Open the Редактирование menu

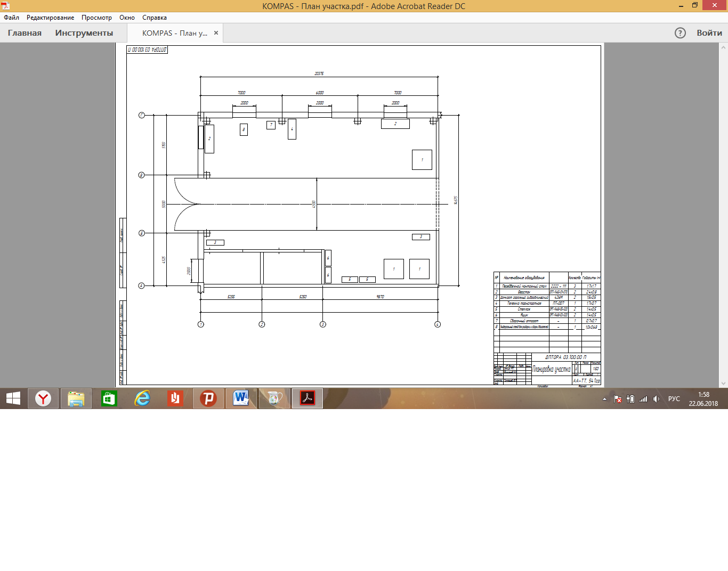[50, 18]
